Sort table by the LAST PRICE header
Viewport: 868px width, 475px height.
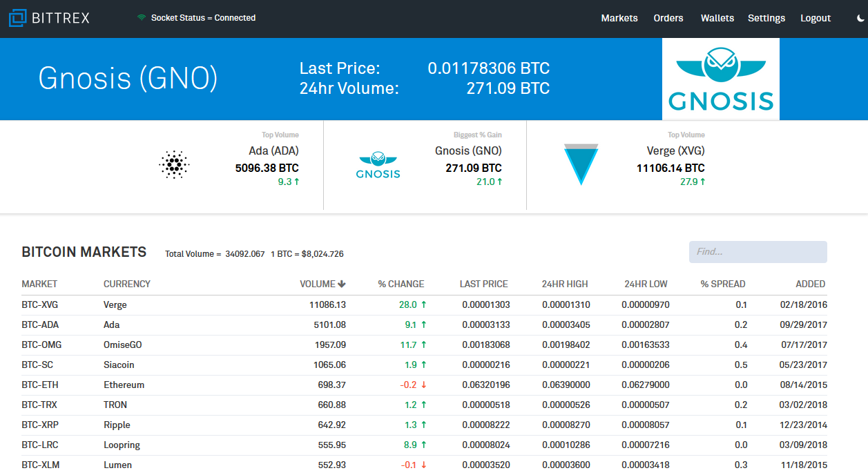484,284
